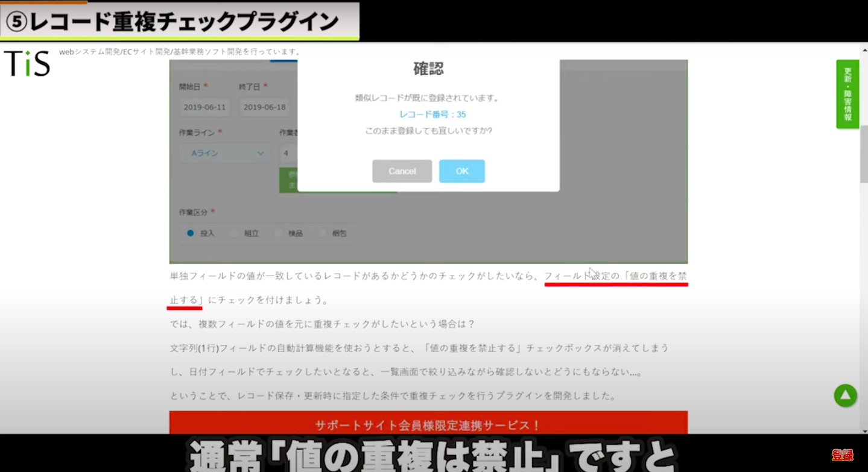The height and width of the screenshot is (472, 868).
Task: Click the scrollbar down arrow
Action: coord(863,429)
